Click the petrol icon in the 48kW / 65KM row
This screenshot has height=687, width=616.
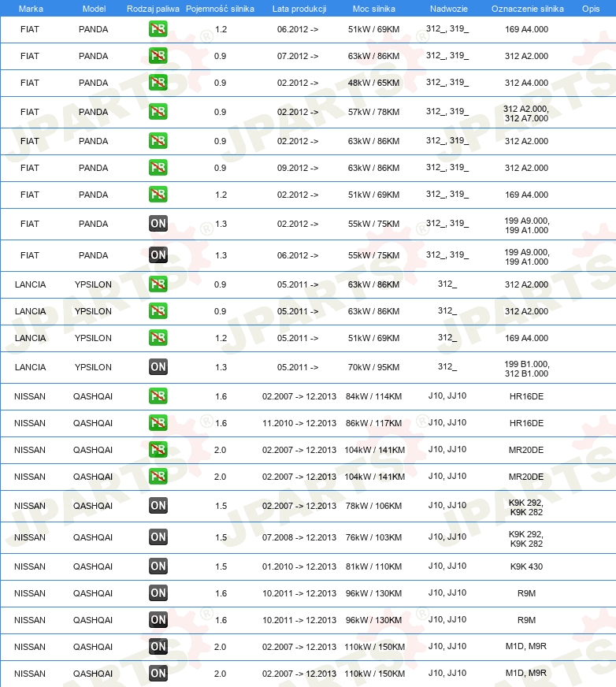click(158, 83)
